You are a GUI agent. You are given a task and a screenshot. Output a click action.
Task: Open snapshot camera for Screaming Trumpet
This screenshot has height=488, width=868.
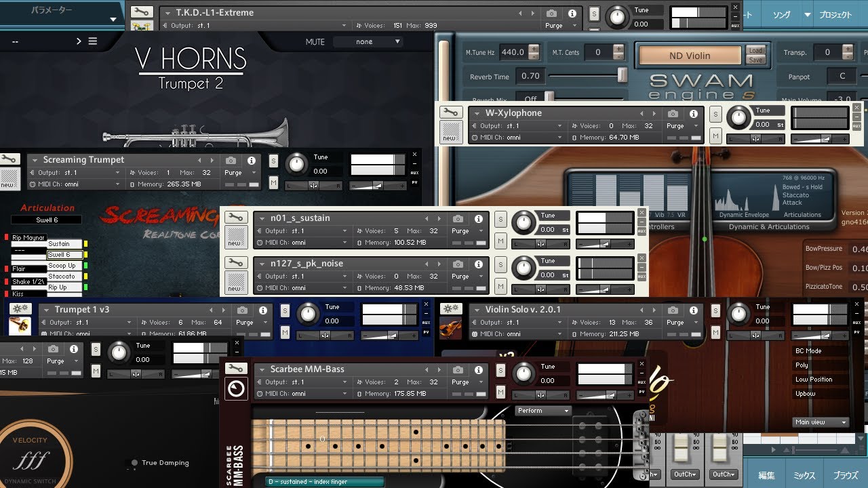[231, 160]
